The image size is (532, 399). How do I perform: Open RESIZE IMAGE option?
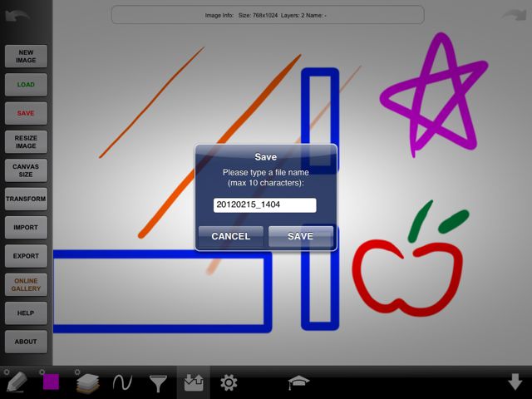click(x=26, y=142)
